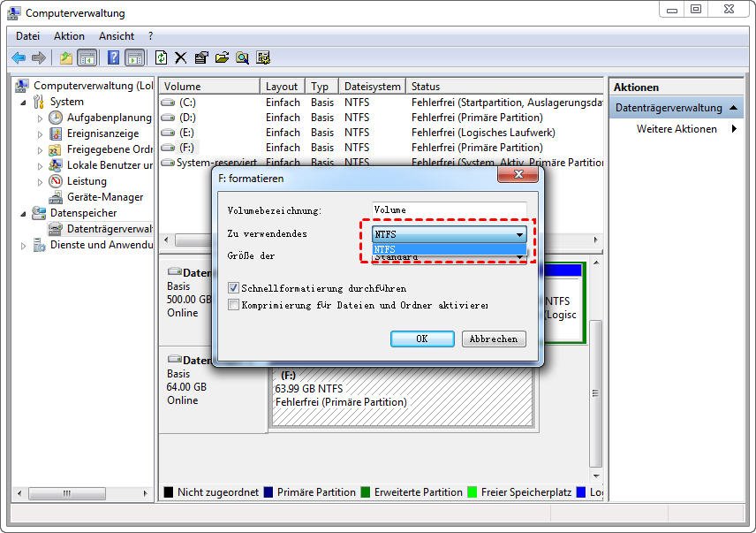Viewport: 756px width, 533px height.
Task: Select the (F:) 63.99 GB NTFS partition
Action: [x=403, y=398]
